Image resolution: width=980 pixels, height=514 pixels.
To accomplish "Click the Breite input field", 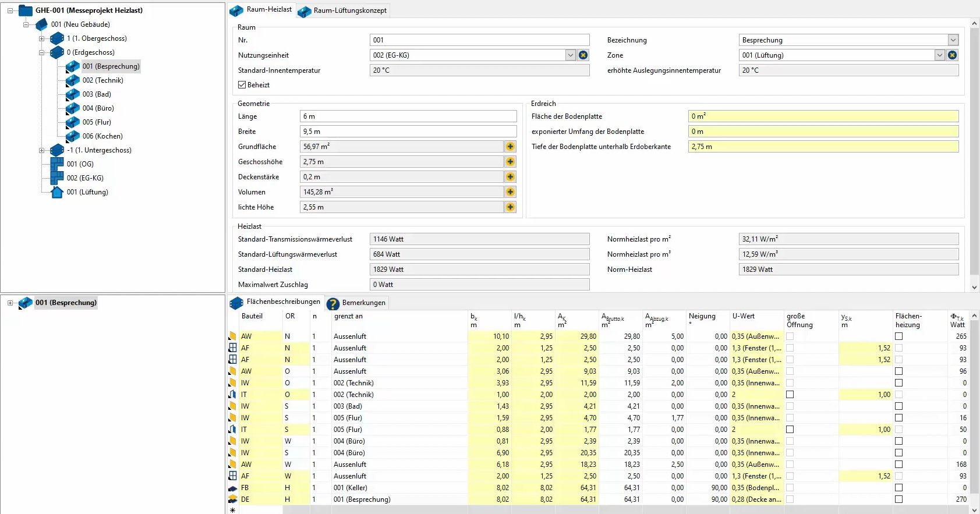I will 408,132.
